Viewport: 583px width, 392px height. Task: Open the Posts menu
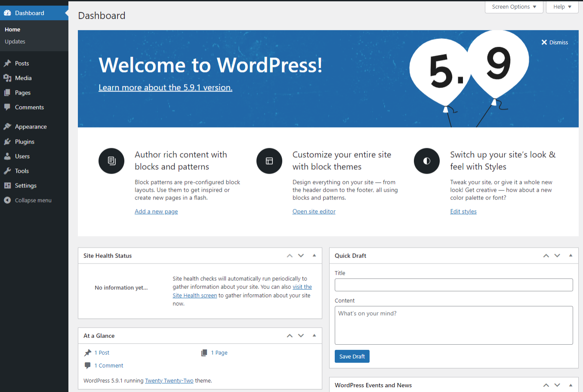pyautogui.click(x=34, y=63)
